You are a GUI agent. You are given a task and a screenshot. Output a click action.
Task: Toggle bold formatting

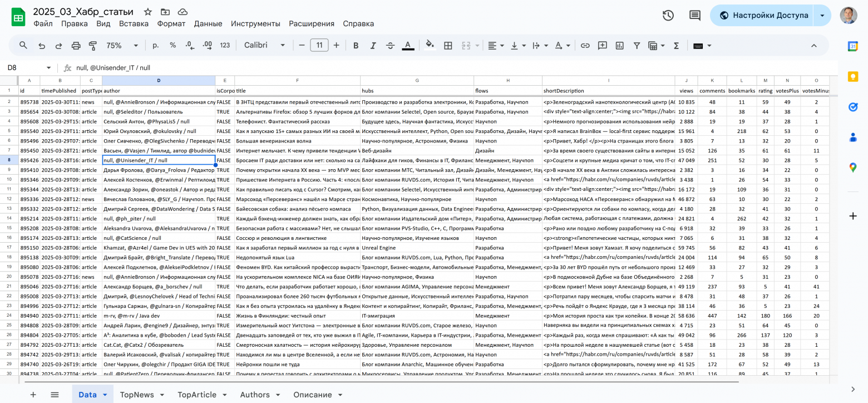pos(356,46)
